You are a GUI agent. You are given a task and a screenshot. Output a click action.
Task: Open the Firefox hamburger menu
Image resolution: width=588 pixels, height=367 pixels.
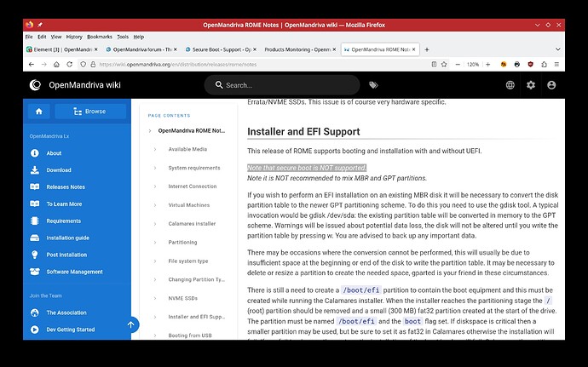point(556,65)
